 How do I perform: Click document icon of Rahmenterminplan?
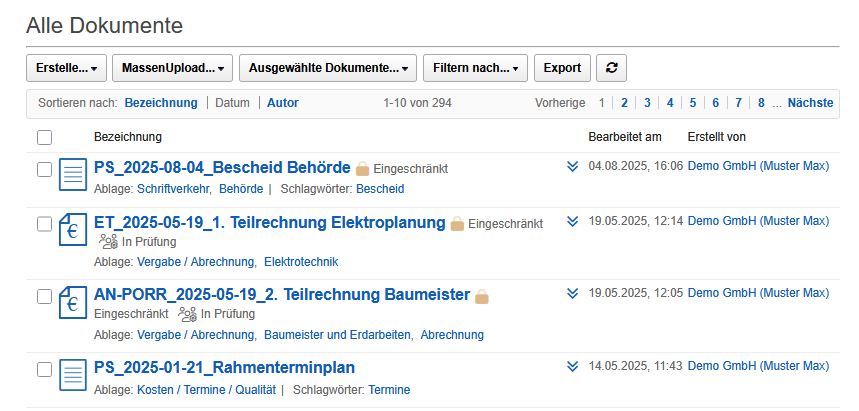point(73,375)
